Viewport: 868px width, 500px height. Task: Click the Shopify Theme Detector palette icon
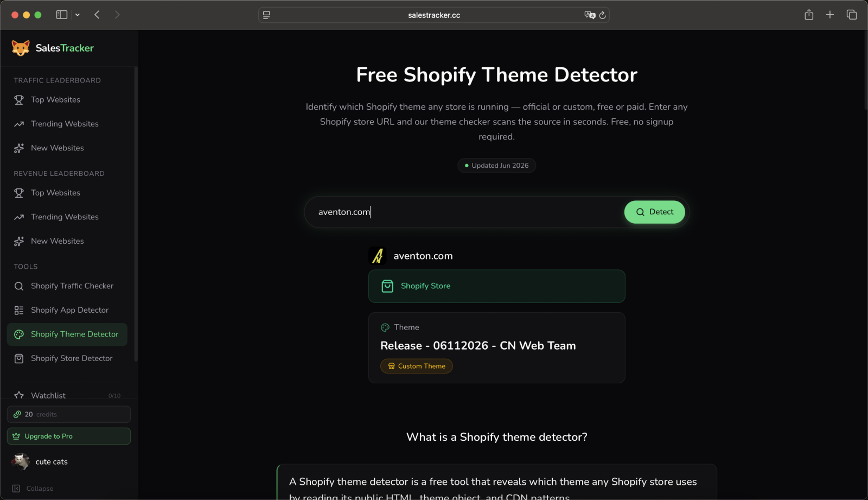[x=19, y=334]
